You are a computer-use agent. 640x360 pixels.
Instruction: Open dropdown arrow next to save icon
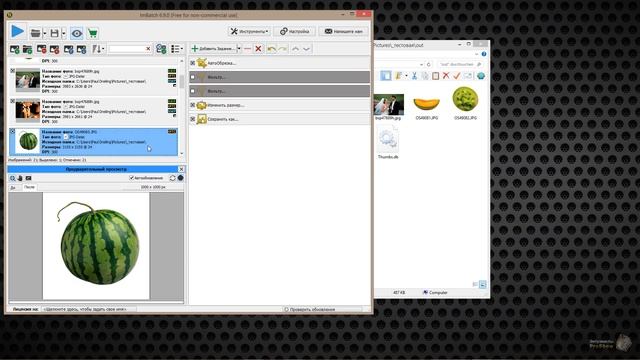[64, 33]
